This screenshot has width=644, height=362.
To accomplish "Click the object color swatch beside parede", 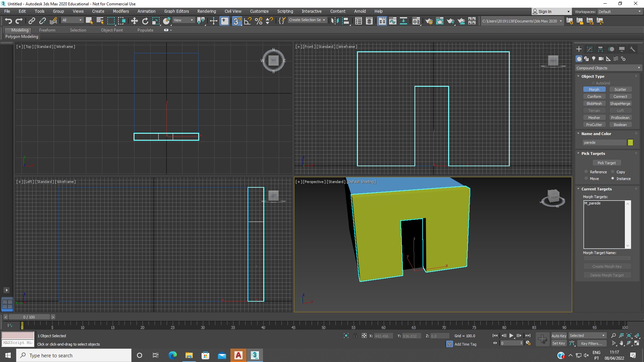I will pos(630,142).
